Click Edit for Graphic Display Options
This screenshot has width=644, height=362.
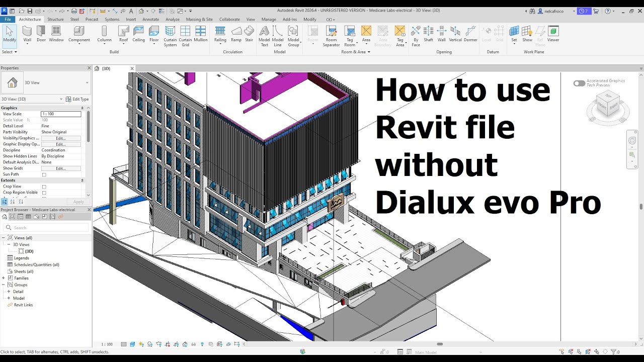[61, 144]
